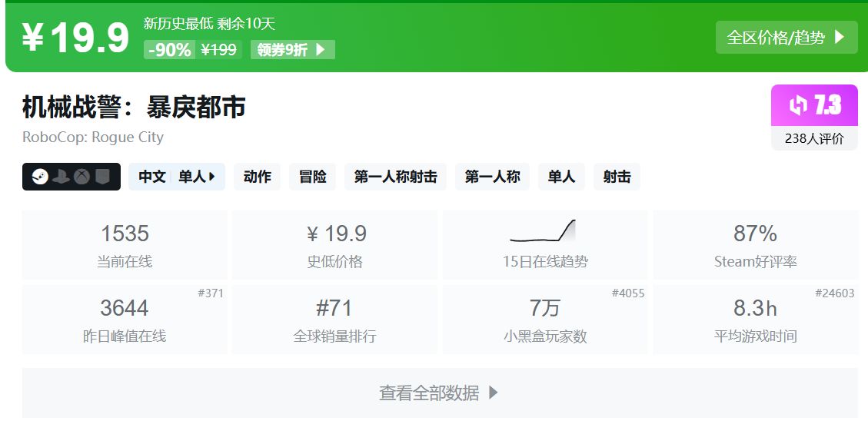The height and width of the screenshot is (434, 868).
Task: Click the #4055 rank label
Action: click(x=628, y=293)
